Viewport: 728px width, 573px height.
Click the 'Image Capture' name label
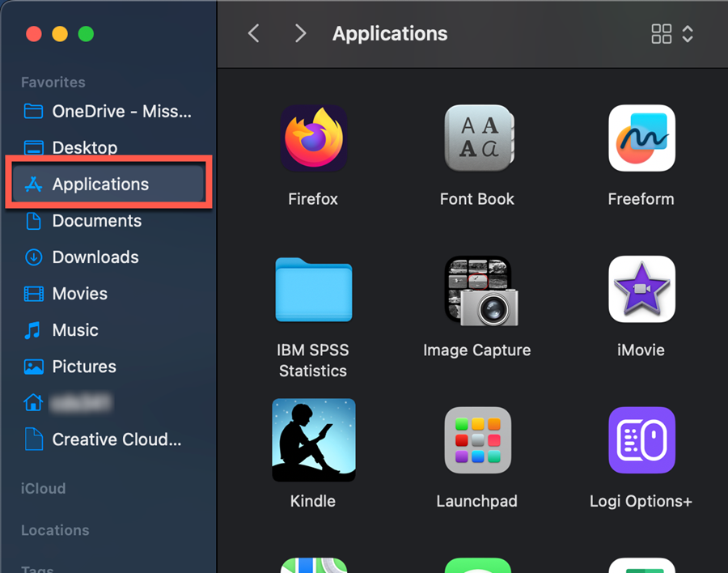[x=476, y=350]
